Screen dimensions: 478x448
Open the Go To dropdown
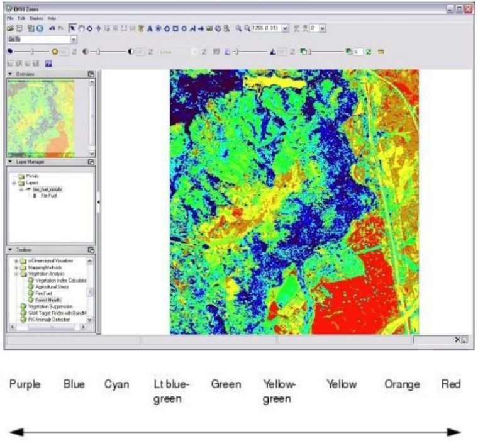point(74,39)
